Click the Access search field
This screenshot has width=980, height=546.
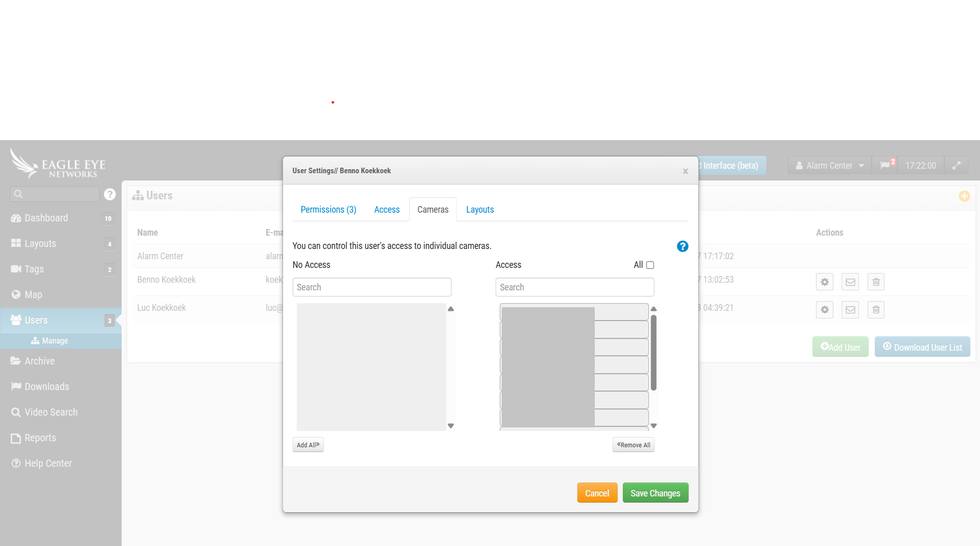[574, 287]
